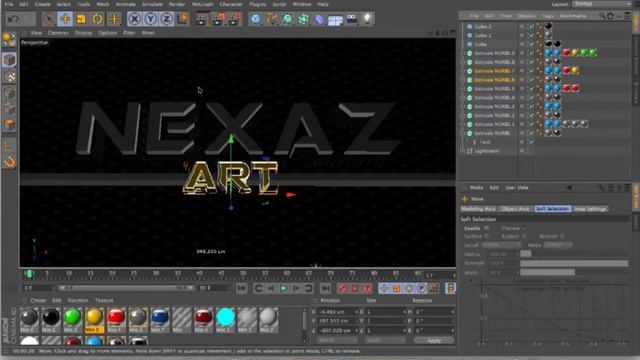Toggle X axis lock
The width and height of the screenshot is (640, 360).
point(135,19)
